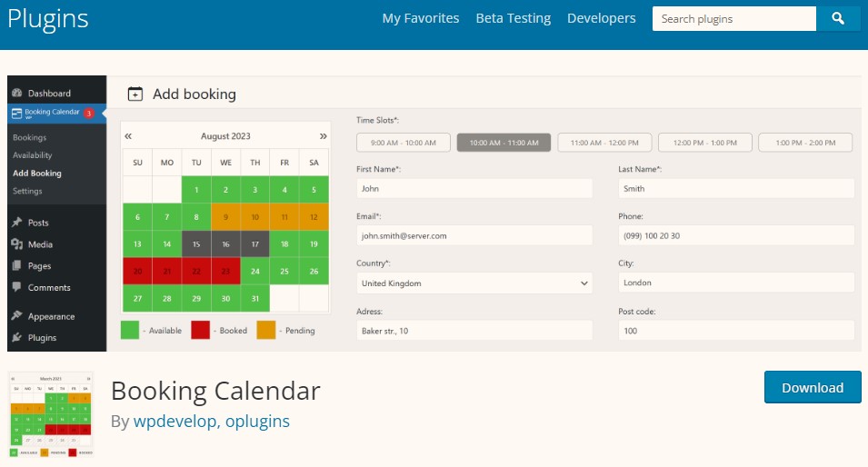Click the First Name field with John
The height and width of the screenshot is (467, 868).
tap(474, 189)
